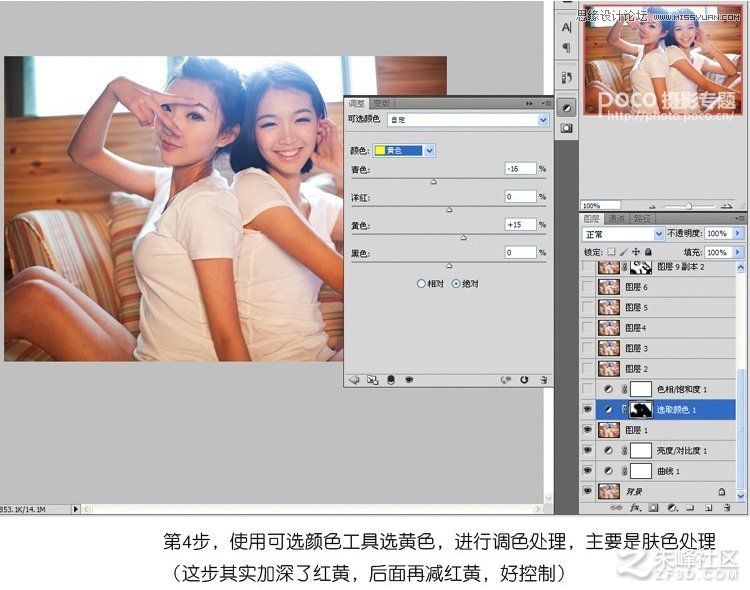Click the link layers chain icon
This screenshot has height=590, width=750.
point(616,507)
